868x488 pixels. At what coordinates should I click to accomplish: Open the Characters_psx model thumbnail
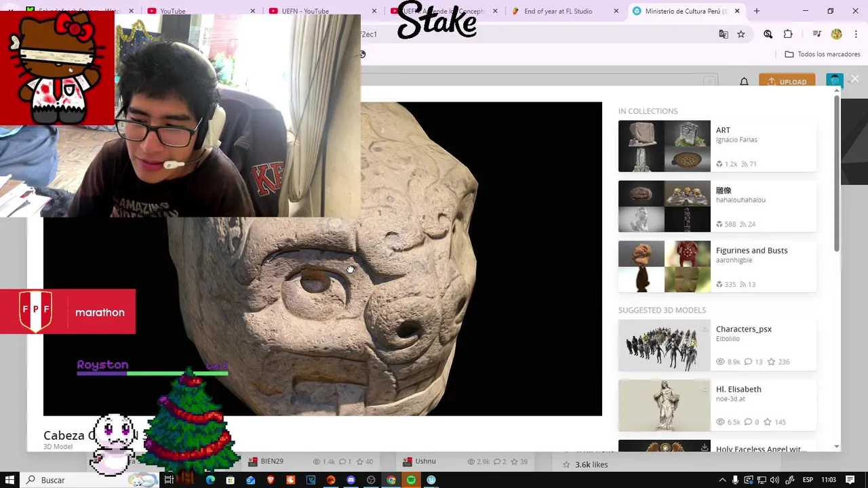pos(665,345)
